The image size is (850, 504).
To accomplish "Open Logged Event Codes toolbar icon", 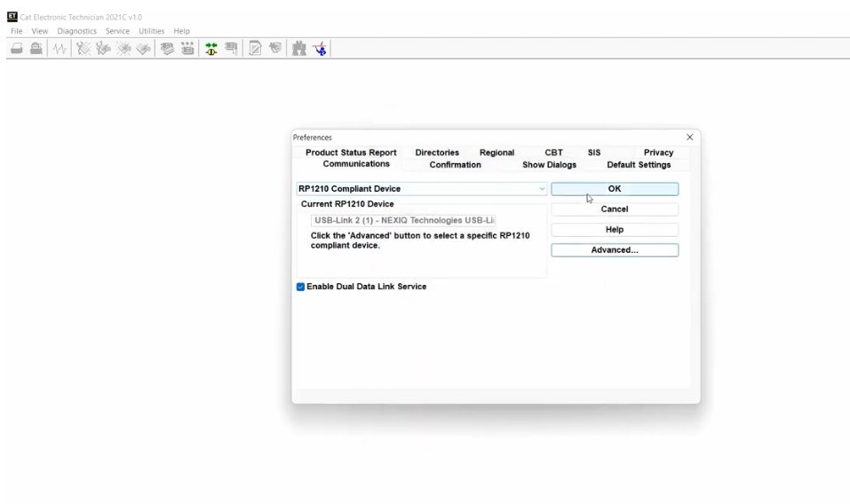I will pos(144,49).
